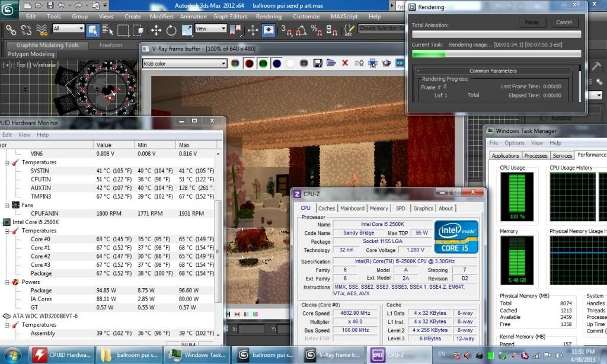The width and height of the screenshot is (607, 364).
Task: Click the teapot render icon in frame buffer
Action: coord(386,63)
